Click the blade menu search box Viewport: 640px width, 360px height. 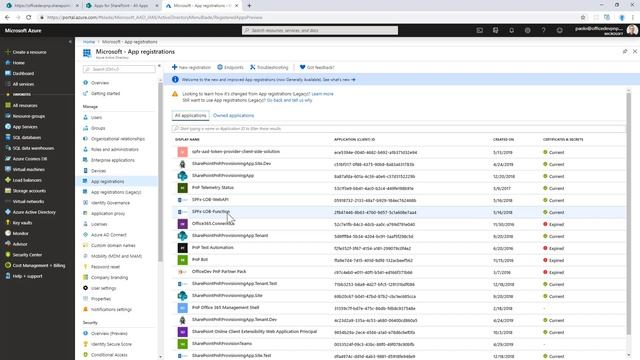(x=119, y=69)
